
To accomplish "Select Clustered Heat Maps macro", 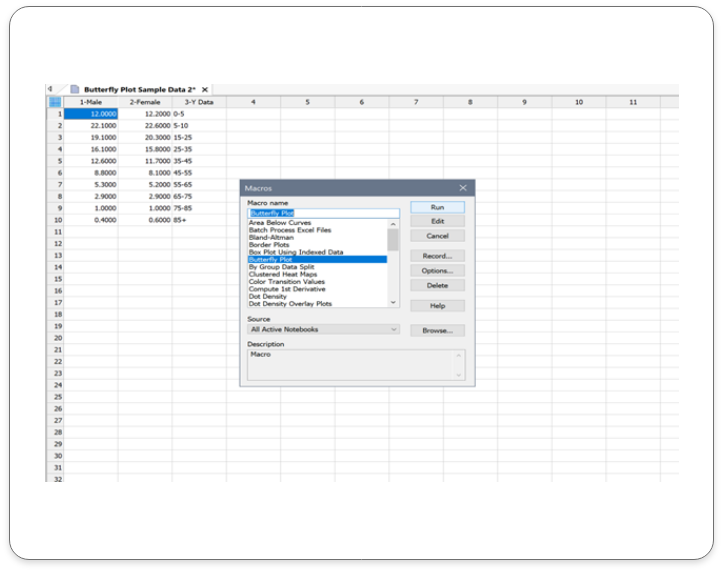I will click(283, 275).
